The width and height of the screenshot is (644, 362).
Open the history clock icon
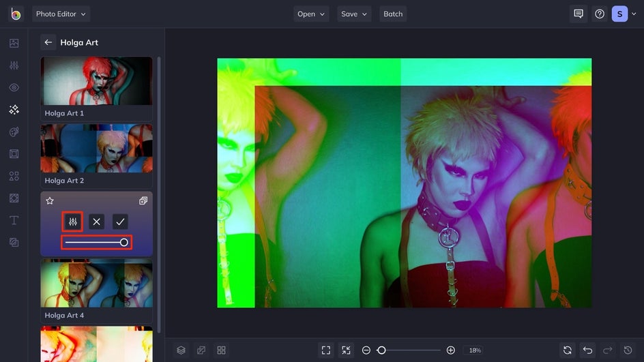pos(628,350)
